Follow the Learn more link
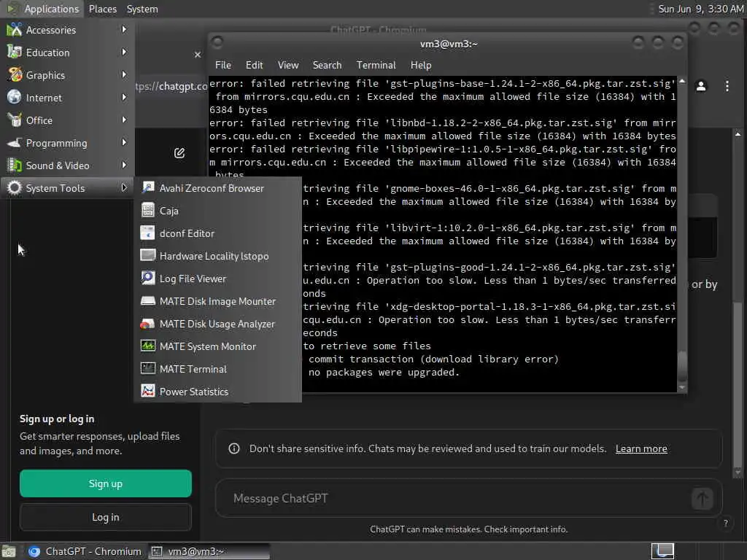The height and width of the screenshot is (560, 747). tap(641, 449)
